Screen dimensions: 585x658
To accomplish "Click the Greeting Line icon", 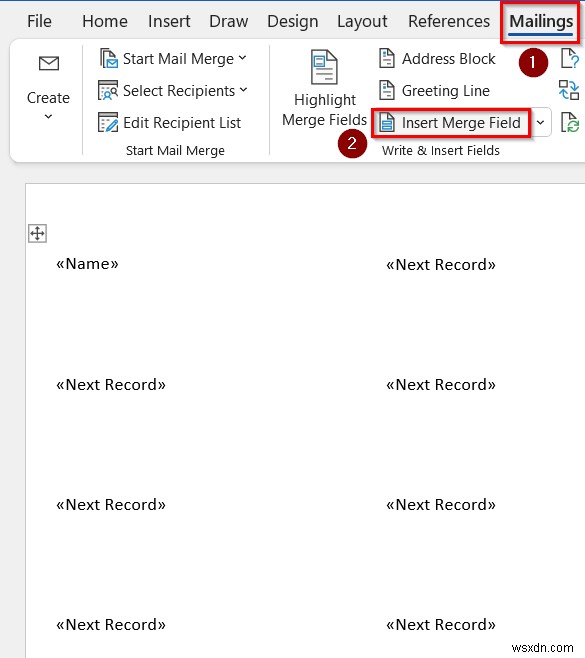I will tap(387, 90).
